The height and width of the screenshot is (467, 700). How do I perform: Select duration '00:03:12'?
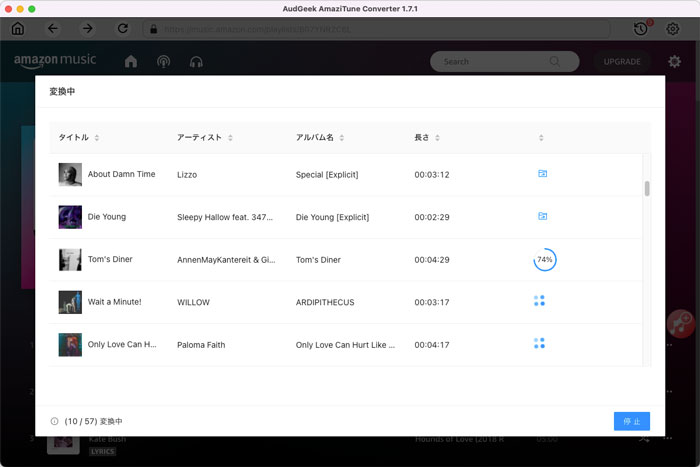(432, 175)
